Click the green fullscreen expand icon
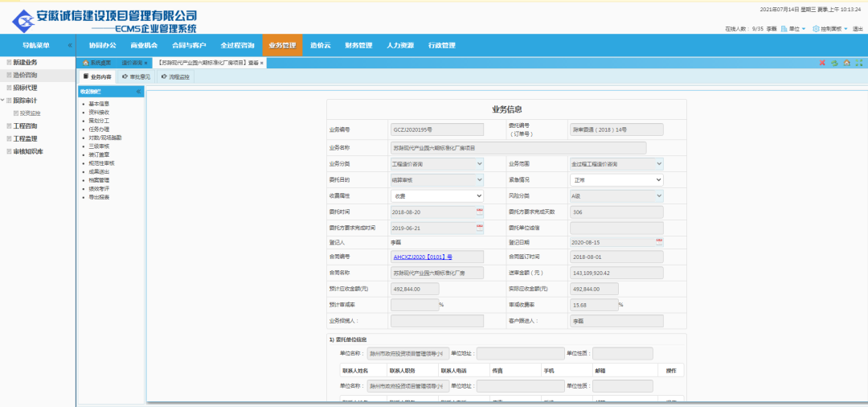 click(858, 63)
